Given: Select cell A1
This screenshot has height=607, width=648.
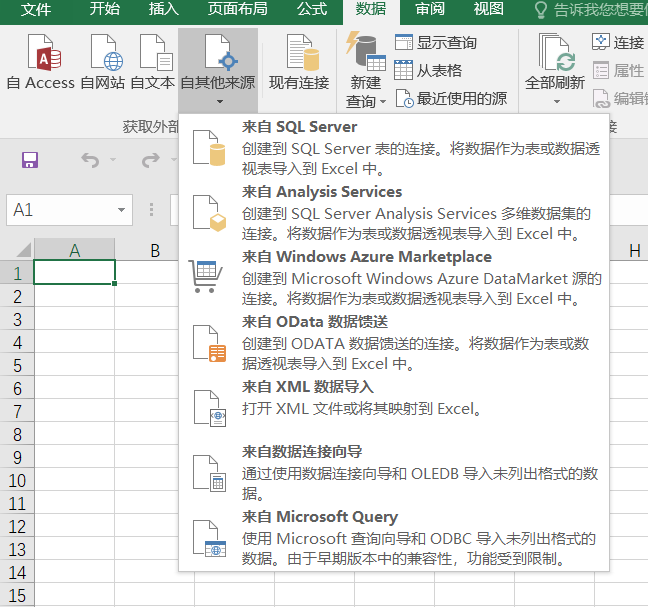Looking at the screenshot, I should pos(74,272).
